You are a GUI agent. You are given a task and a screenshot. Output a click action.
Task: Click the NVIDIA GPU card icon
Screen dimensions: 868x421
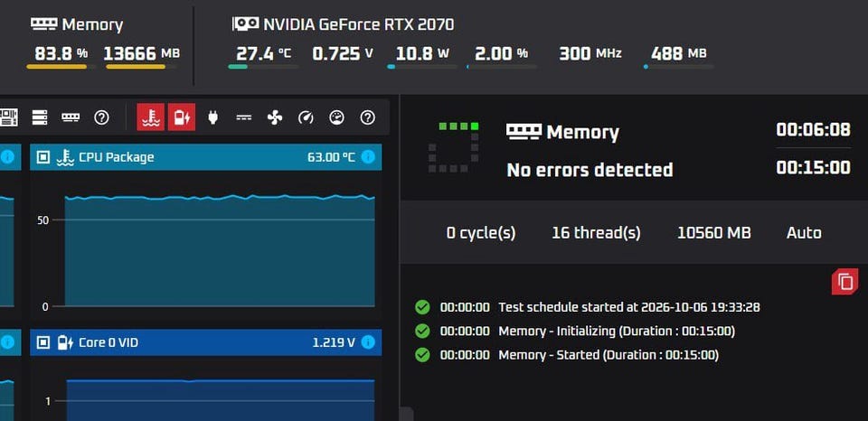click(245, 23)
